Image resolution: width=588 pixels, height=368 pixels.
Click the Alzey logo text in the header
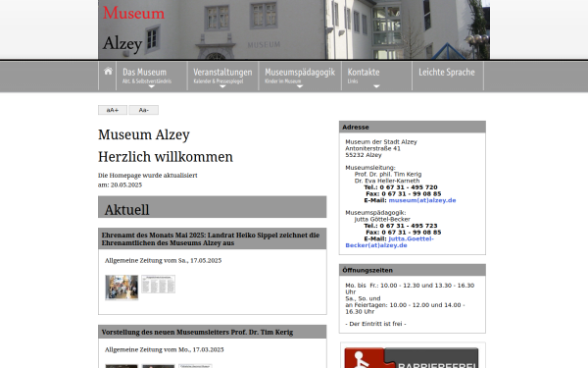click(122, 43)
